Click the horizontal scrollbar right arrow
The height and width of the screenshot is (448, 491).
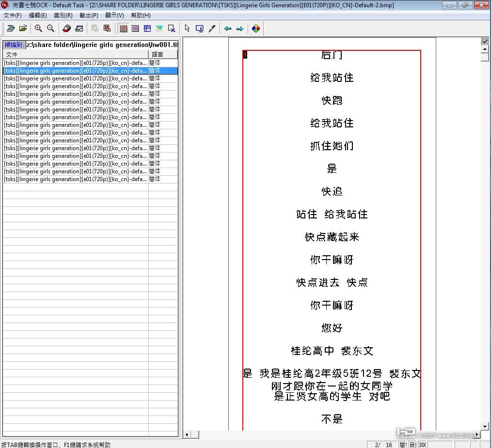[x=477, y=434]
